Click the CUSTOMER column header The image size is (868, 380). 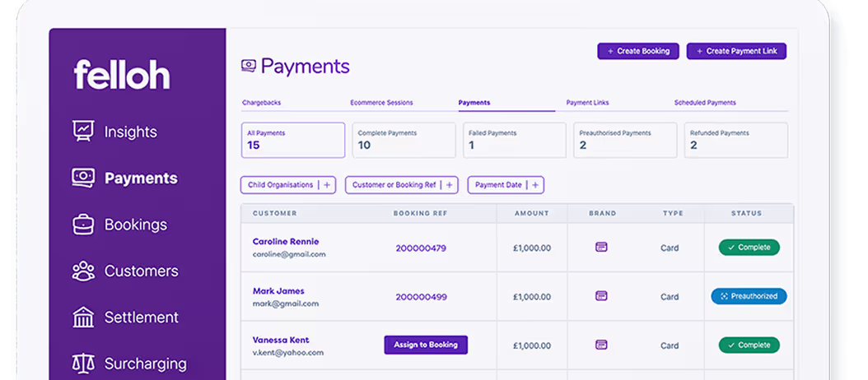click(274, 214)
